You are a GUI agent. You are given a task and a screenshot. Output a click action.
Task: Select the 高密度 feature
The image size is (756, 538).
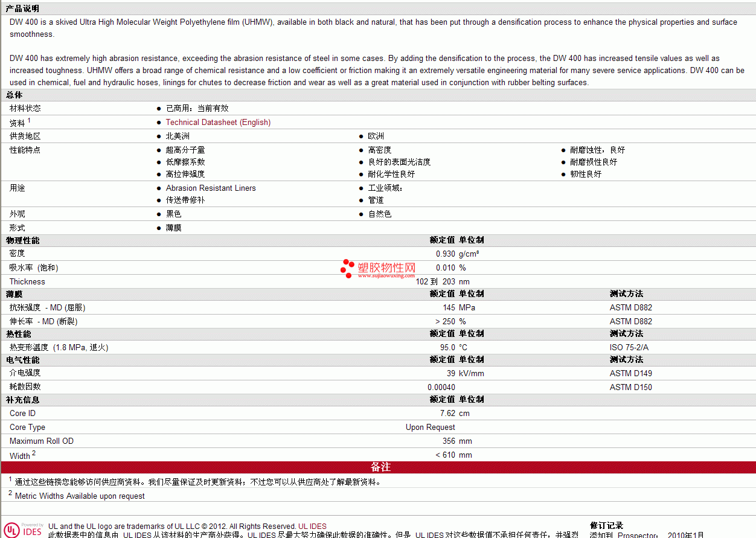click(380, 150)
